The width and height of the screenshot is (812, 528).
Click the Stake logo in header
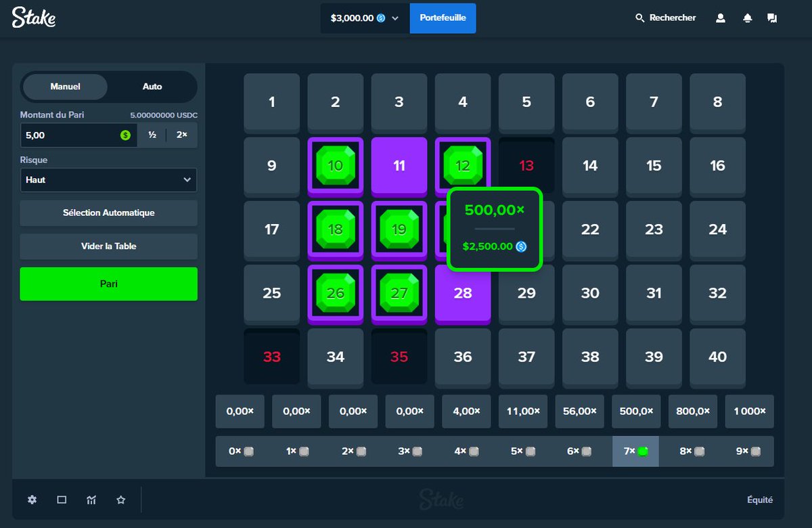[34, 18]
